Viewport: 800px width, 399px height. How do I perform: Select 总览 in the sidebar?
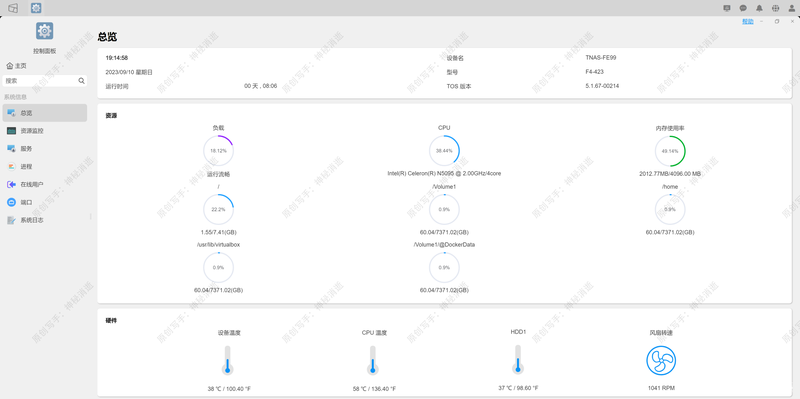pyautogui.click(x=44, y=113)
